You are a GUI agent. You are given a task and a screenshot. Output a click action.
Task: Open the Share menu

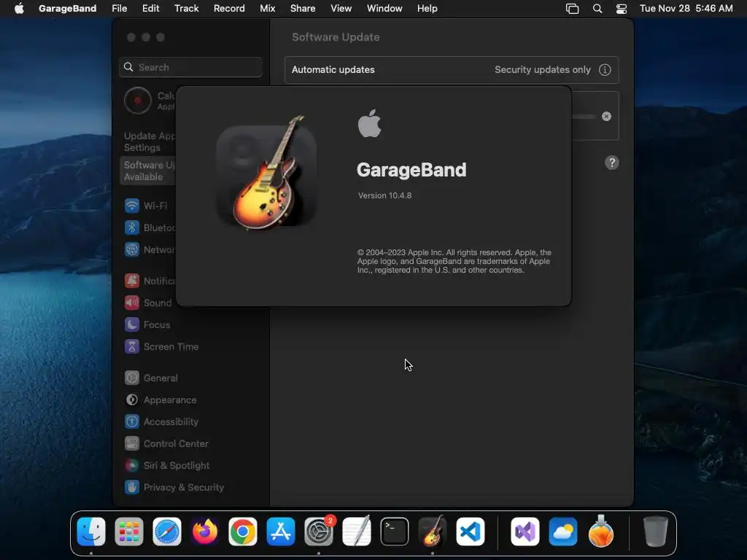[303, 8]
